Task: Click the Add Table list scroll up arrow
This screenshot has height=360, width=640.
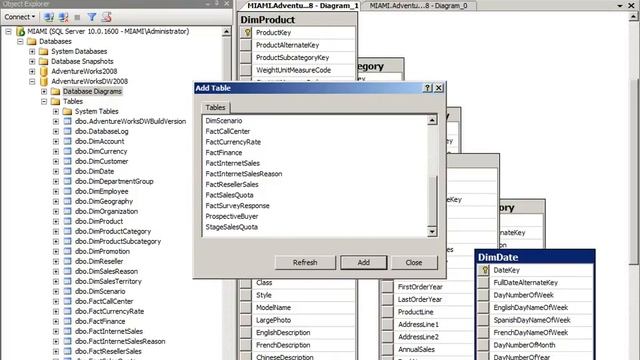Action: pyautogui.click(x=432, y=120)
